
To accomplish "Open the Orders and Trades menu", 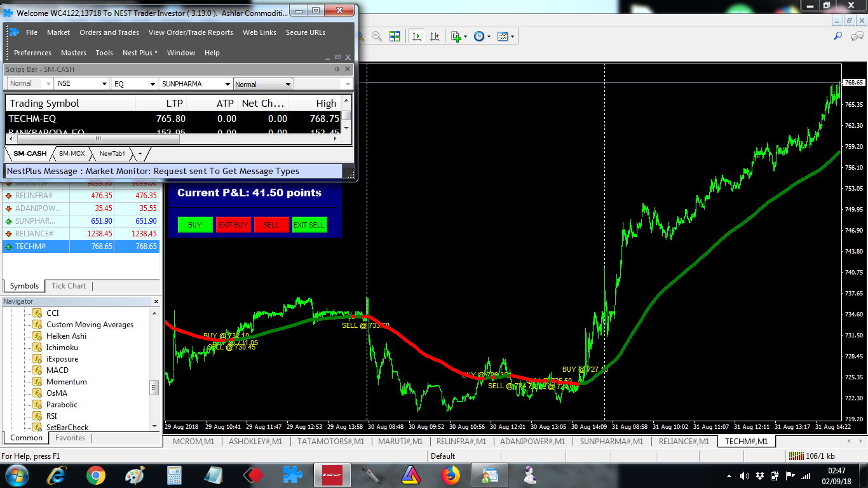I will 109,32.
